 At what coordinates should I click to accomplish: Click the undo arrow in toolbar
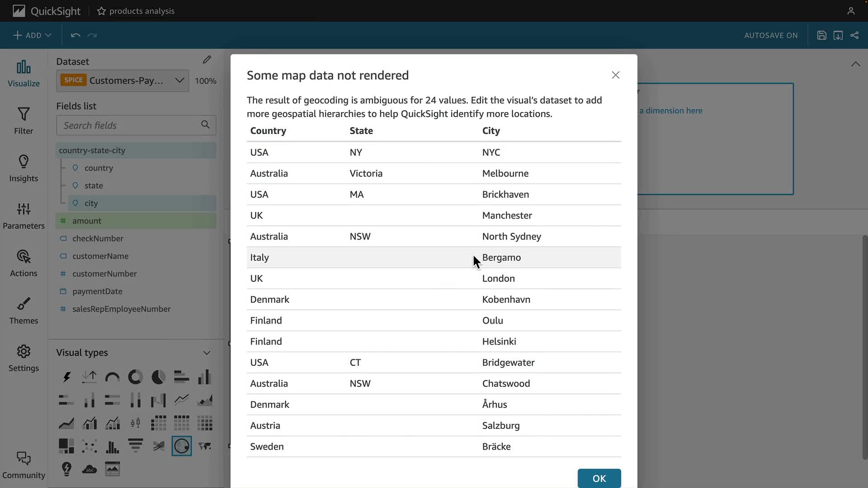(75, 35)
